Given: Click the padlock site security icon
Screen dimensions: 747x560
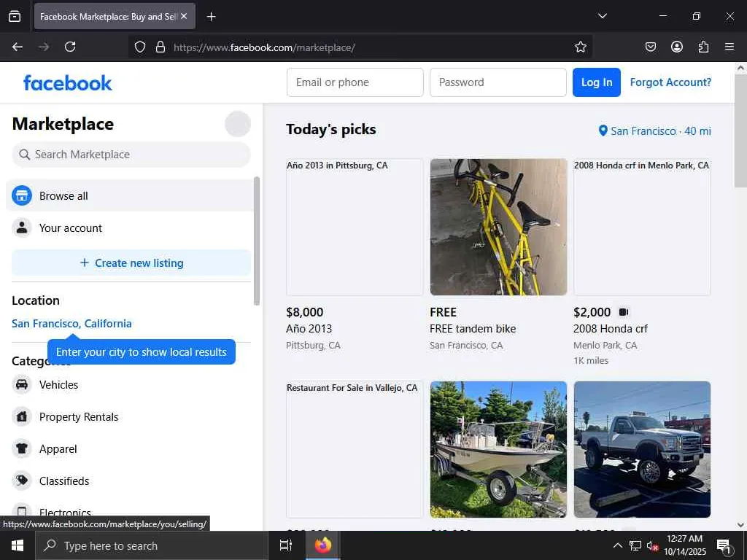Looking at the screenshot, I should (160, 47).
